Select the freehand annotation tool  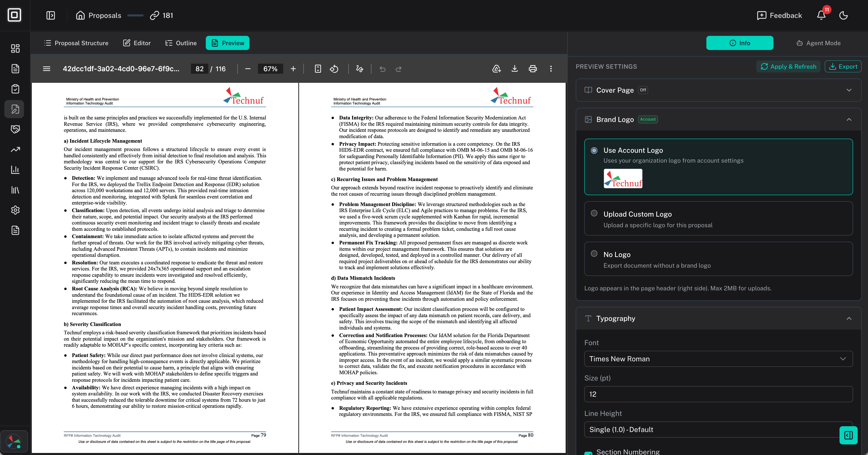[x=359, y=68]
